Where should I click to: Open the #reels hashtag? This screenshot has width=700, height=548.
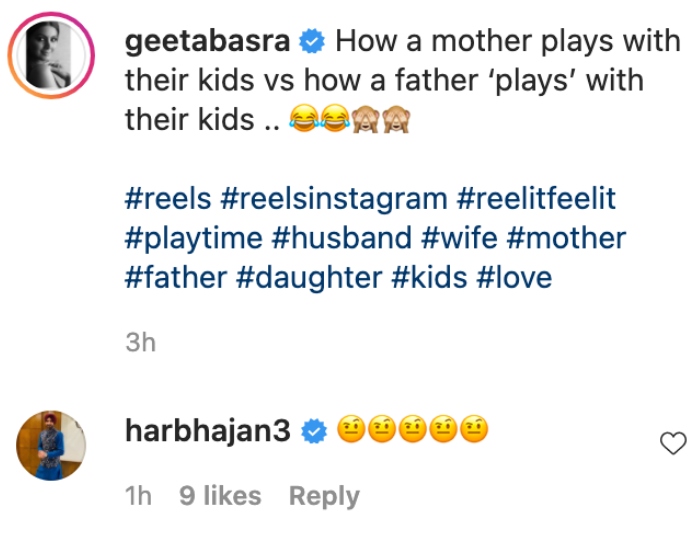168,198
